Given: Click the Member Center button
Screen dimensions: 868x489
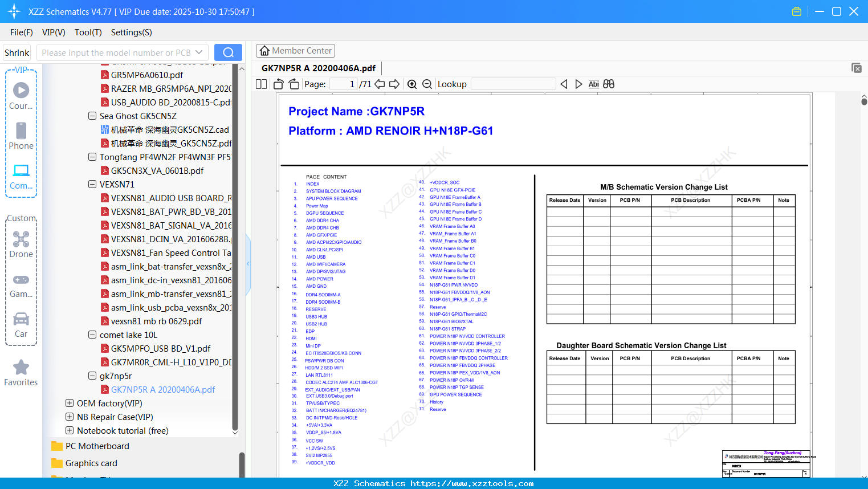Looking at the screenshot, I should 295,51.
